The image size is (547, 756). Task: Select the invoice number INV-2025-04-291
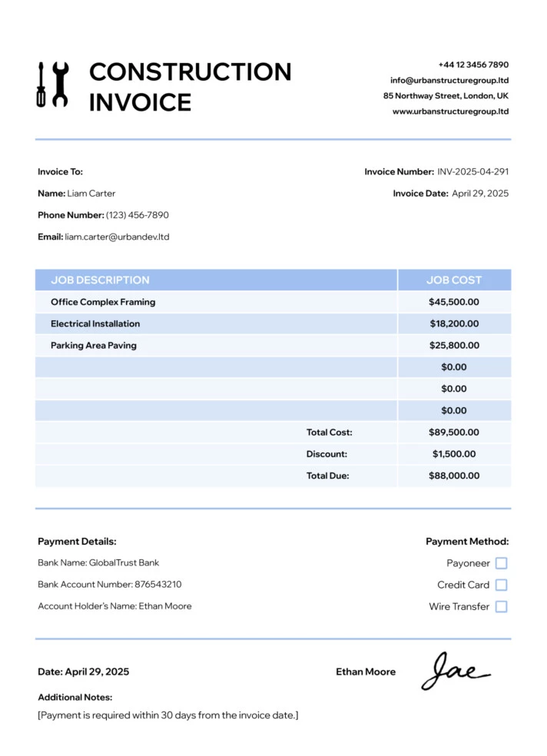click(x=472, y=172)
